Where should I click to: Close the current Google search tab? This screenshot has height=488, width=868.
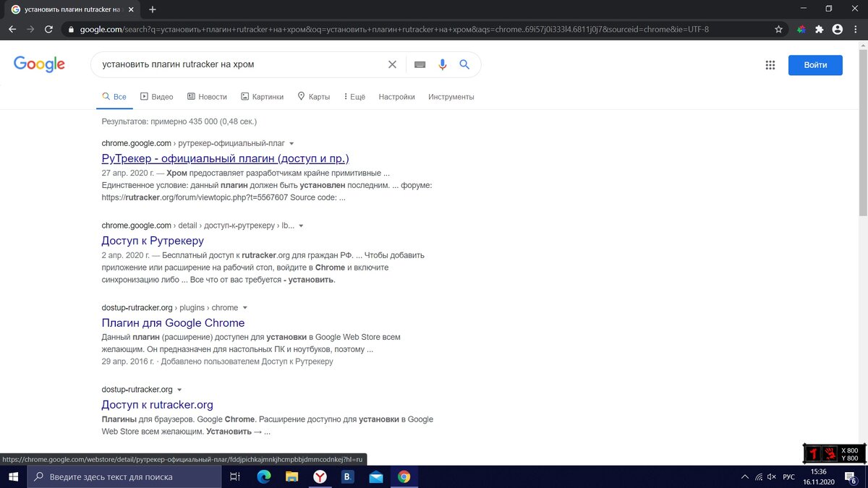[x=132, y=9]
